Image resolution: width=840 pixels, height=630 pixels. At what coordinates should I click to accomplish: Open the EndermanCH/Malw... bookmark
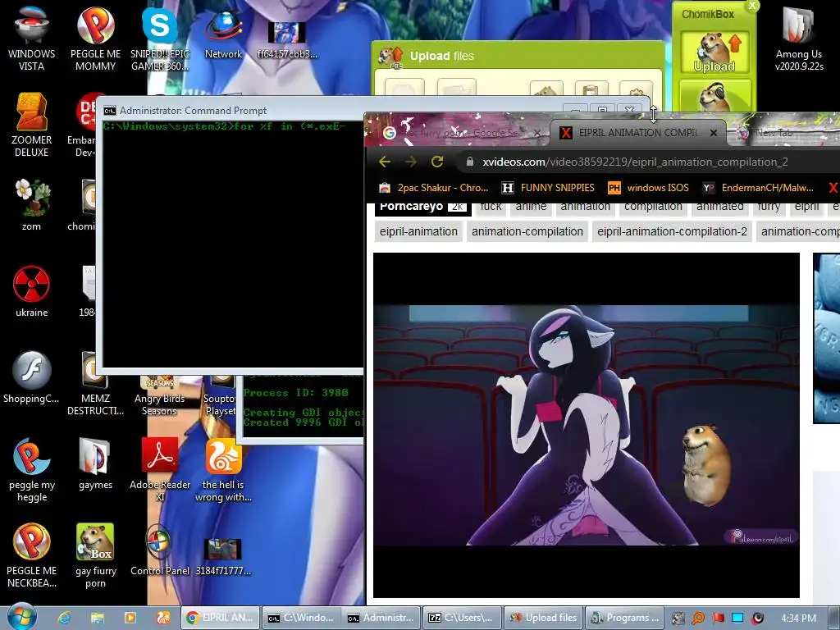[758, 188]
